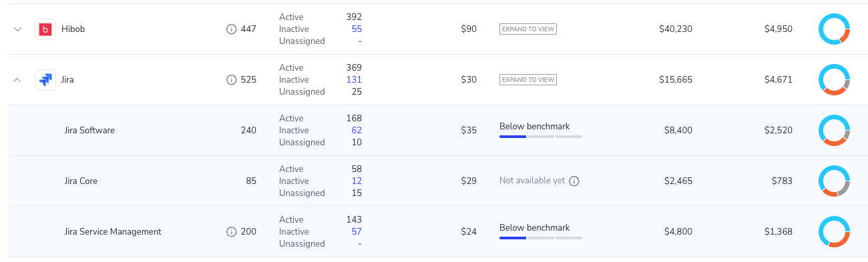Click the Jira Software donut chart
This screenshot has width=868, height=262.
(x=834, y=131)
